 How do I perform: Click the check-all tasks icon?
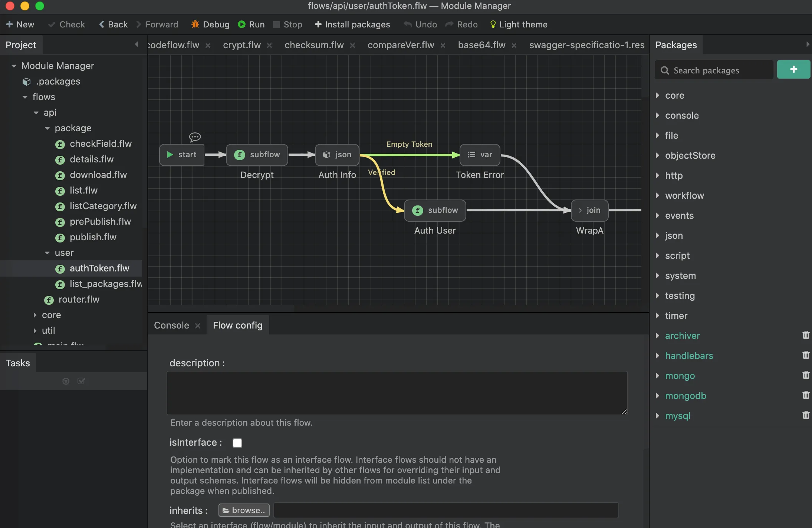click(81, 381)
